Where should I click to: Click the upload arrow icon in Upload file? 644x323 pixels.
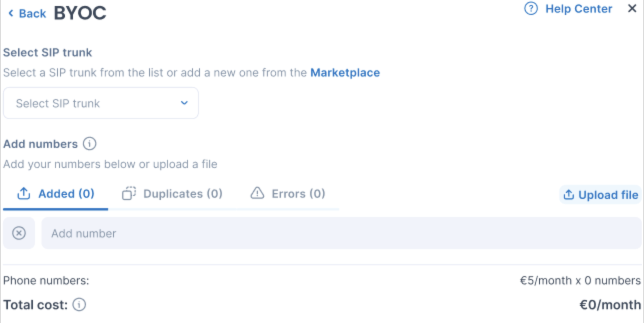pos(568,195)
